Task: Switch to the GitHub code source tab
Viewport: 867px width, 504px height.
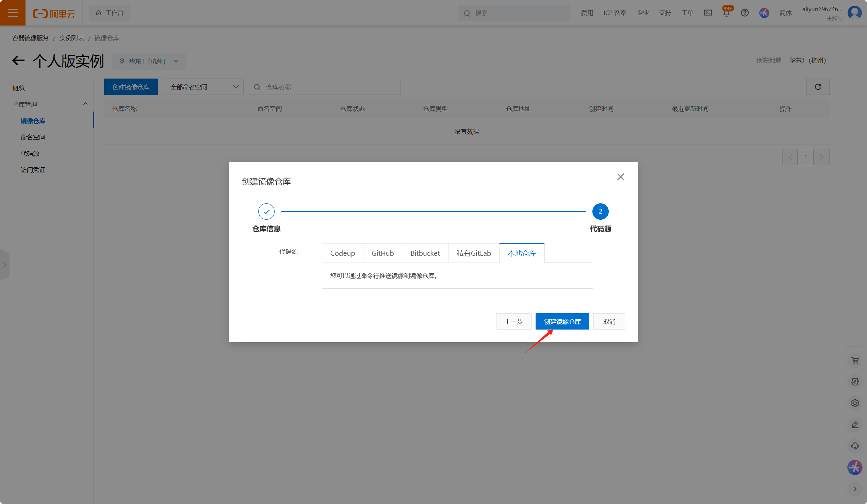Action: 382,253
